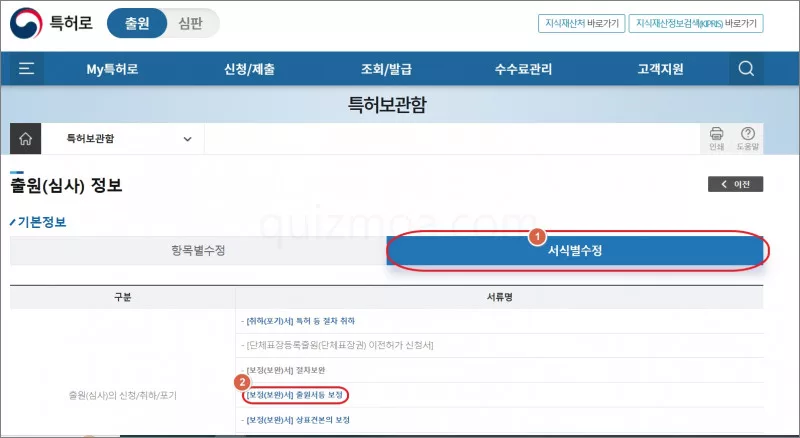Open the 조회/발급 menu

click(386, 69)
